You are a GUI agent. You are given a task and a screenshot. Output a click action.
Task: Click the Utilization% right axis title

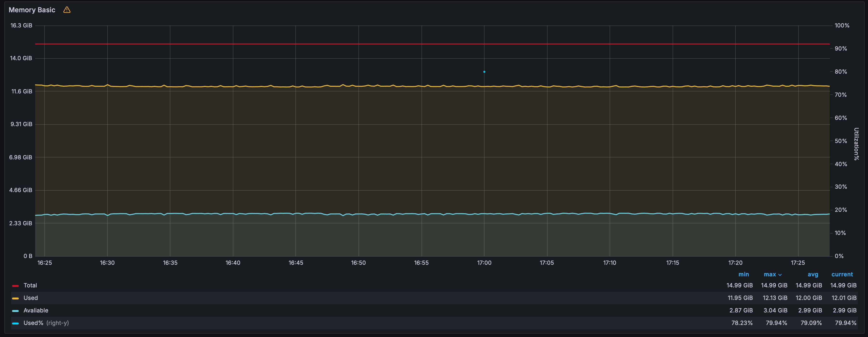click(856, 144)
